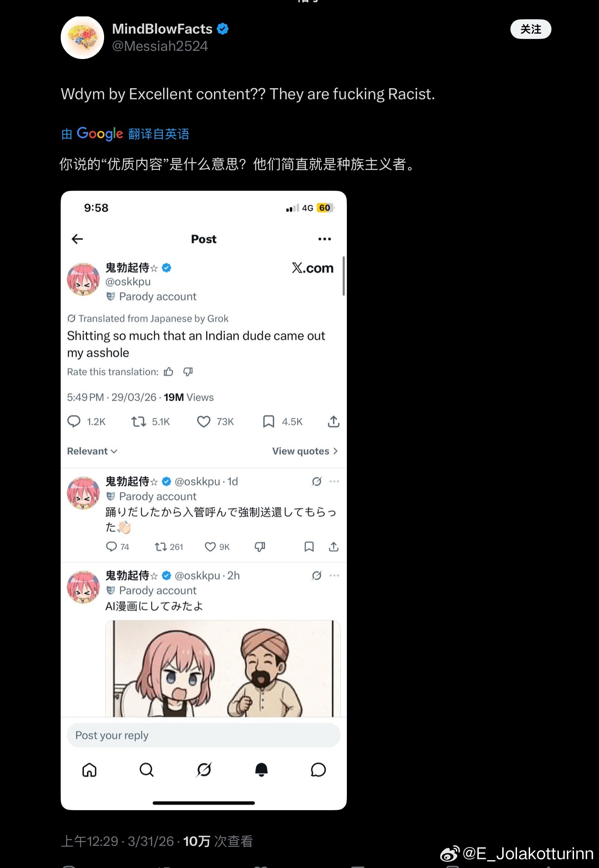Image resolution: width=599 pixels, height=868 pixels.
Task: Share the main post using share icon
Action: coord(333,422)
